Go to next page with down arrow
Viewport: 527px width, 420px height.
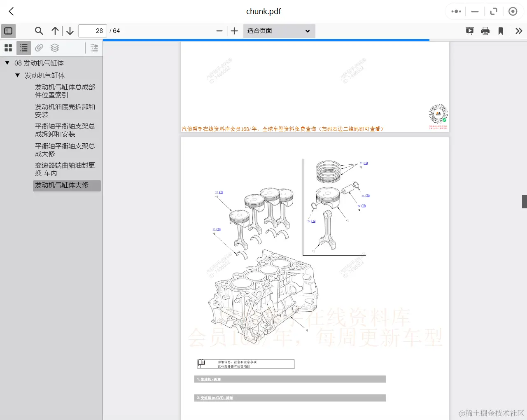(70, 30)
